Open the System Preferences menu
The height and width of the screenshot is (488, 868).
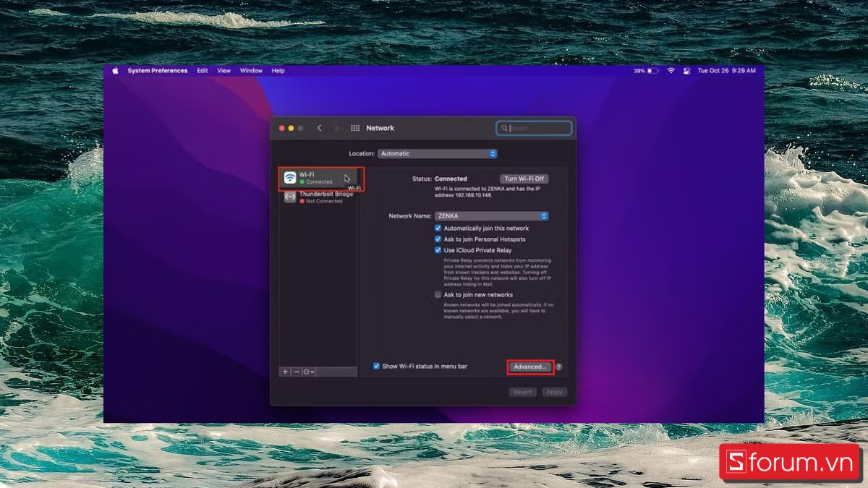pos(156,71)
